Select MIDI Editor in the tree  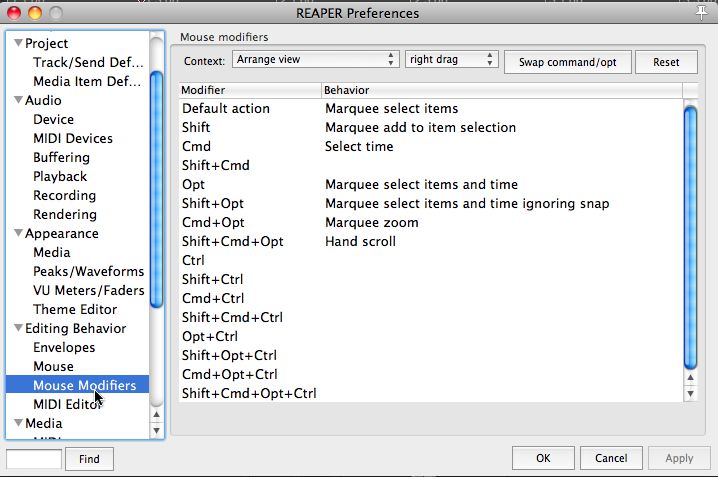pos(67,404)
